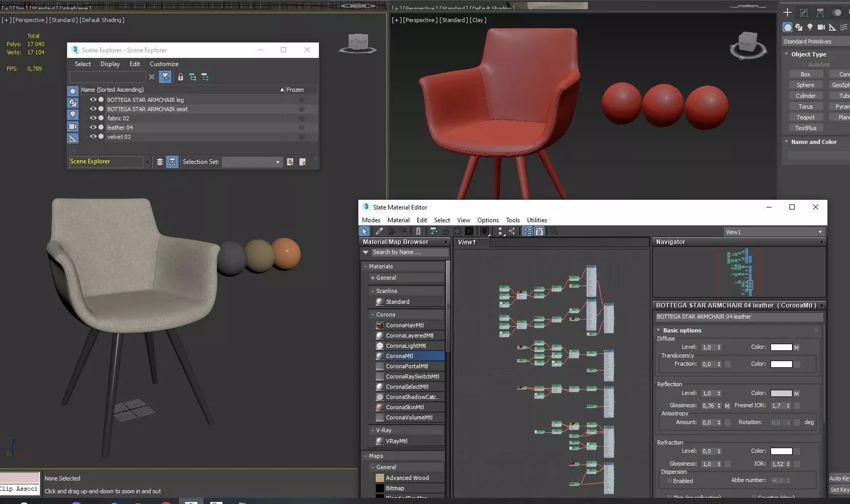Toggle Parameter Editor panel icon in Slate toolbar

point(539,232)
